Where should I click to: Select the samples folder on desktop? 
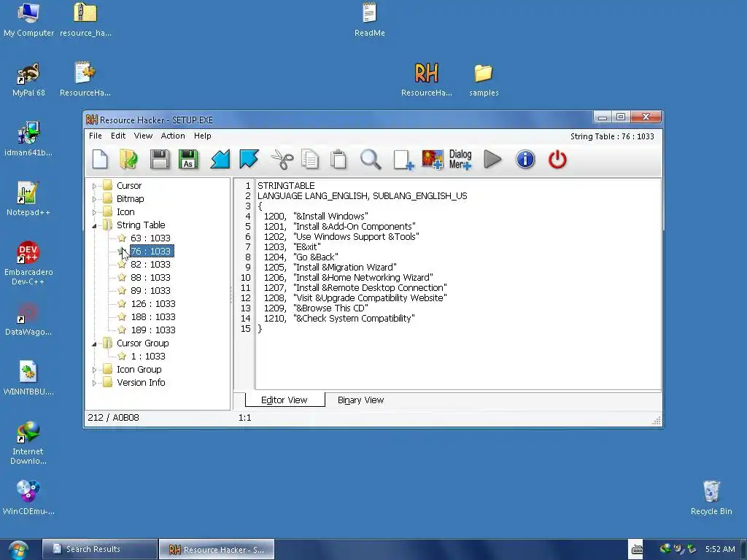(484, 79)
